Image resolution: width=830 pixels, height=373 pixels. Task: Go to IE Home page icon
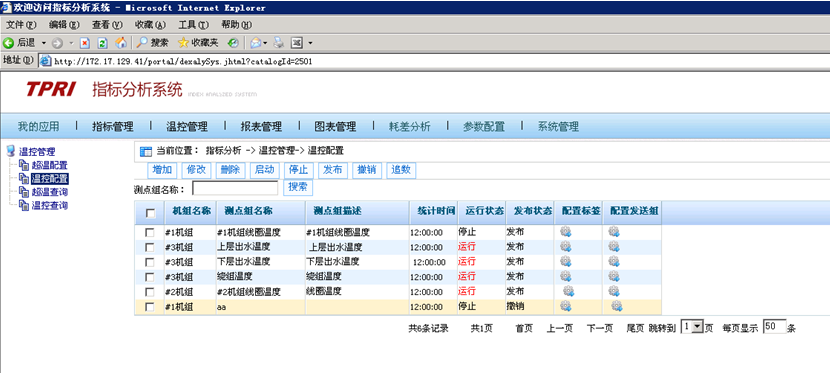point(121,43)
